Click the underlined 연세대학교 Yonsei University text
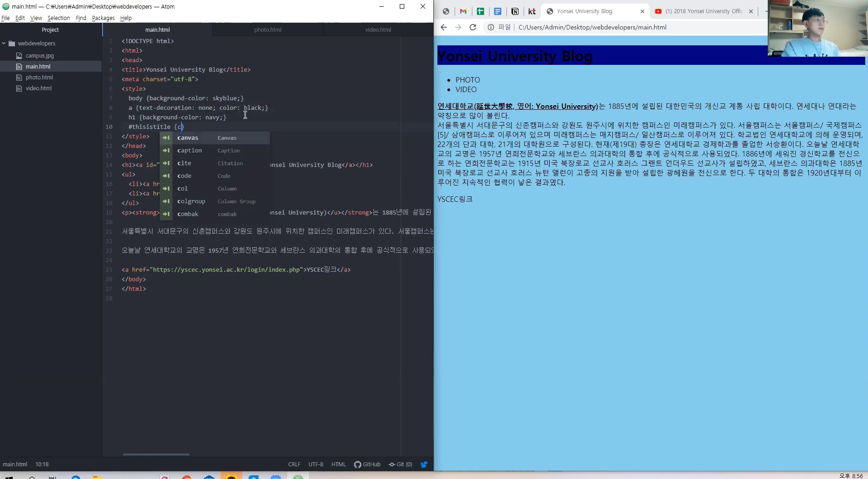This screenshot has width=868, height=479. pyautogui.click(x=518, y=106)
